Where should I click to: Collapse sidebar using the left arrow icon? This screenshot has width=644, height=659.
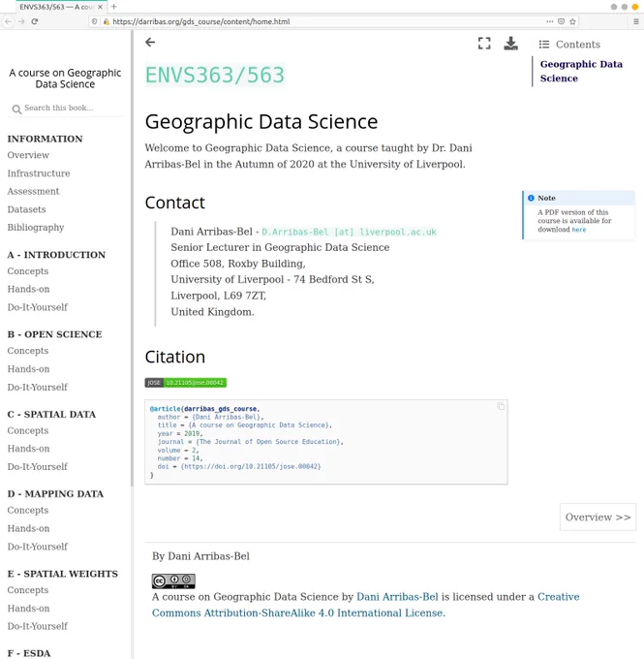point(150,42)
